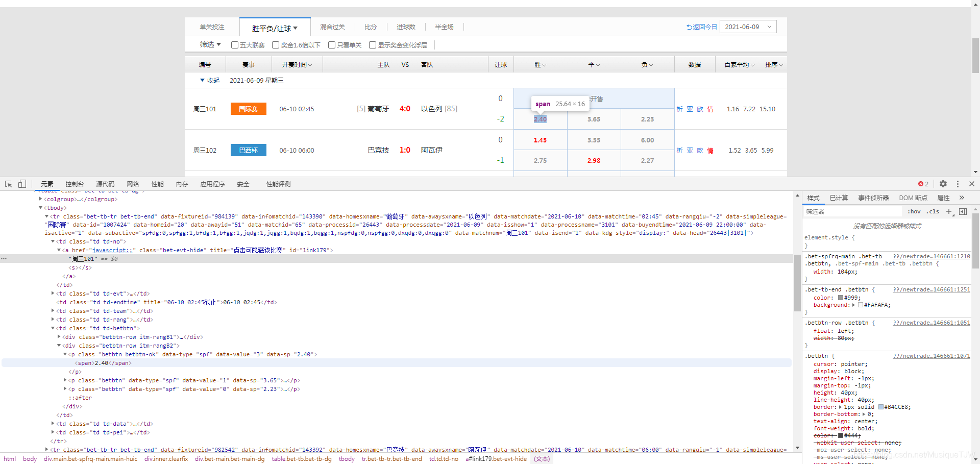
Task: Click the 情 info icon for 周三101
Action: click(710, 109)
